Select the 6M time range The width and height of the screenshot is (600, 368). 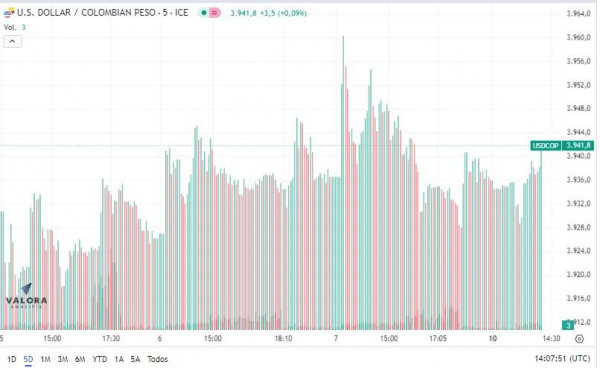(80, 359)
